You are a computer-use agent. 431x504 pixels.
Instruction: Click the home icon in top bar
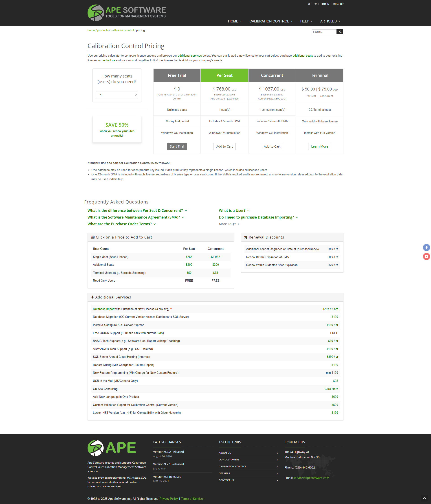[309, 4]
